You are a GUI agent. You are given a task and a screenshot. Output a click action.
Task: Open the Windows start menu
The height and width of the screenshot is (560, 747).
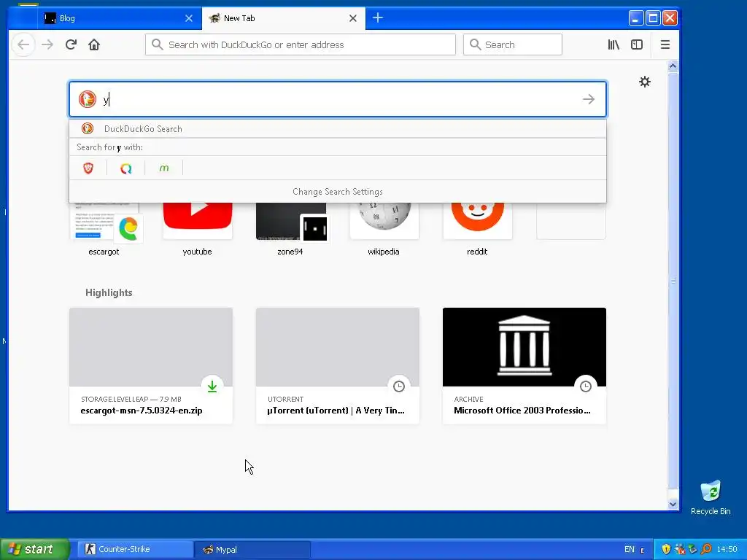[34, 549]
